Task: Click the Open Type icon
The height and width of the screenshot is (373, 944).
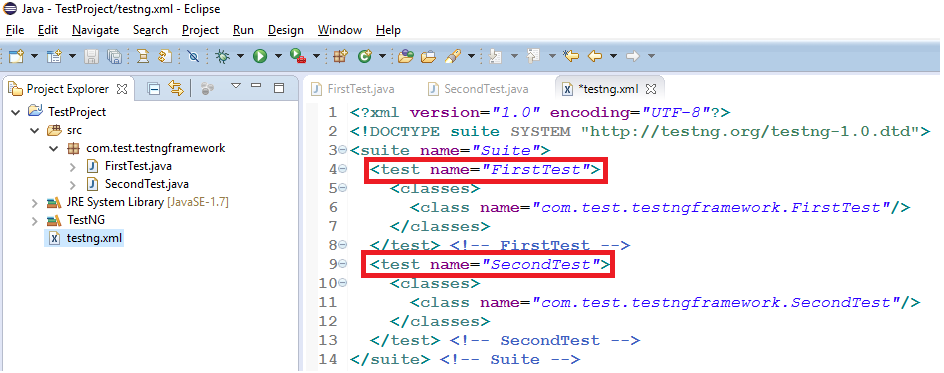Action: (406, 57)
